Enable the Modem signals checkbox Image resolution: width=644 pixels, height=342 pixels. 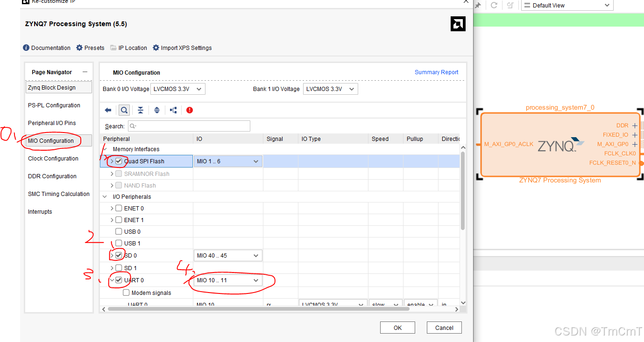click(126, 293)
